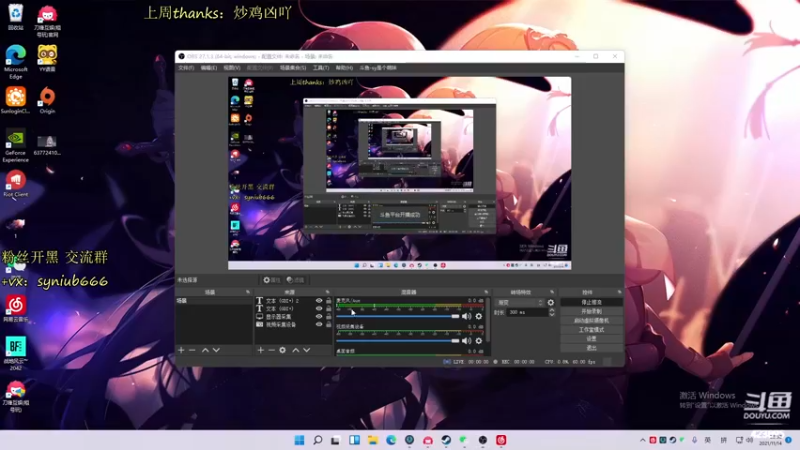Pop out the Sources dock panel
This screenshot has width=800, height=450.
[328, 292]
